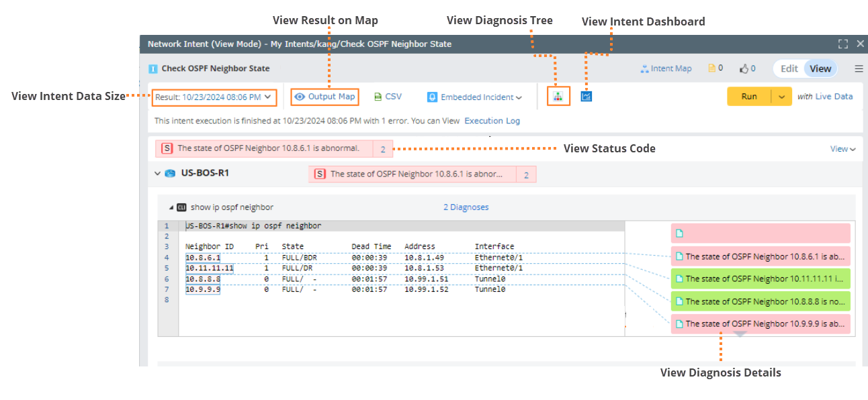Image resolution: width=868 pixels, height=400 pixels.
Task: Switch to View mode
Action: pyautogui.click(x=820, y=68)
